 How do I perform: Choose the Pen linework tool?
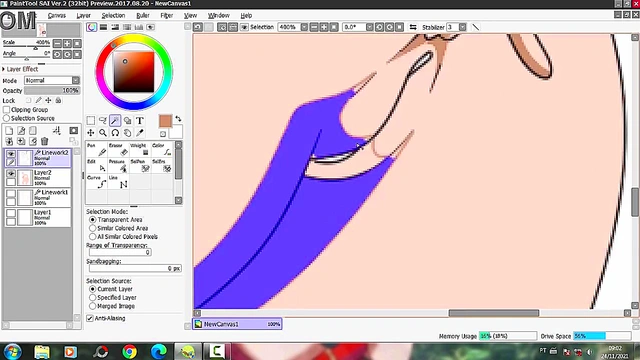tap(97, 149)
